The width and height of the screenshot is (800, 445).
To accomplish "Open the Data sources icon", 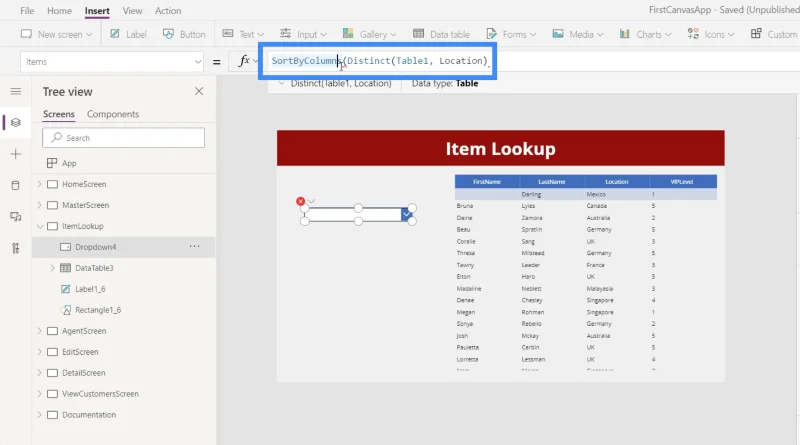I will 16,185.
